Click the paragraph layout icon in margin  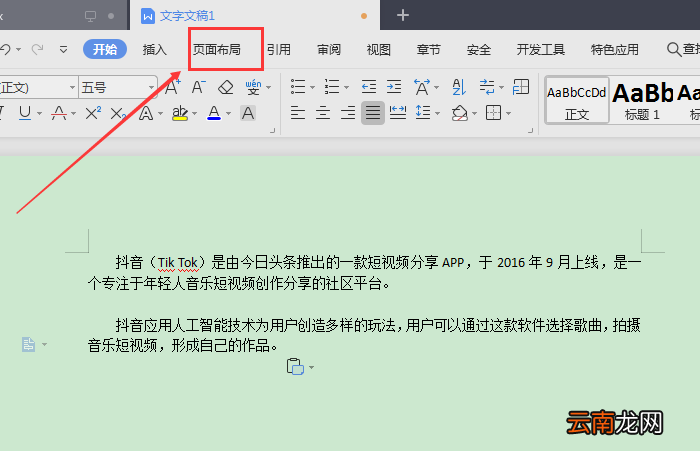coord(29,344)
